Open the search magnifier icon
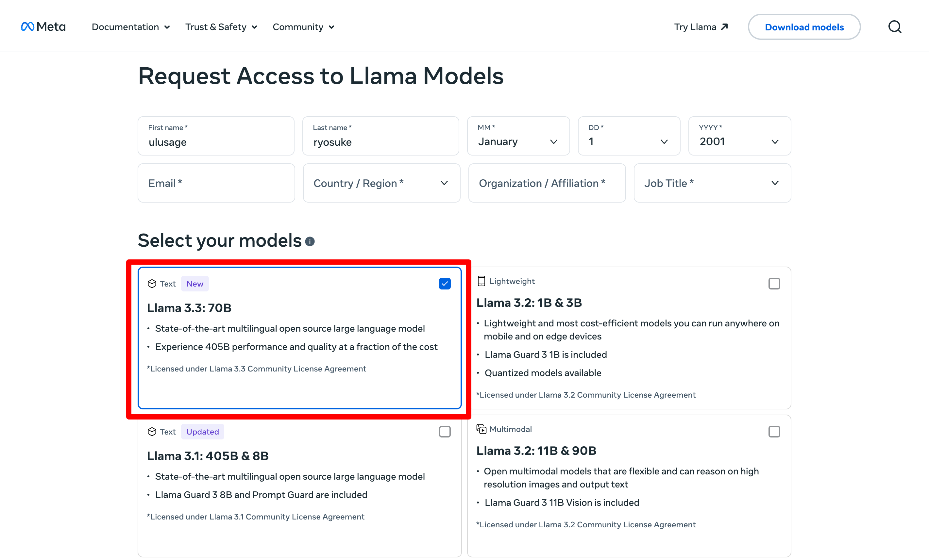 click(894, 27)
